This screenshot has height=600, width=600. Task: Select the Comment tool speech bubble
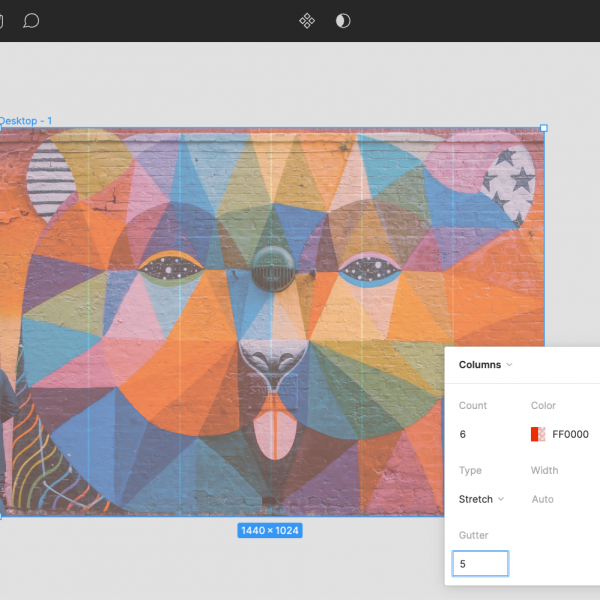tap(31, 20)
